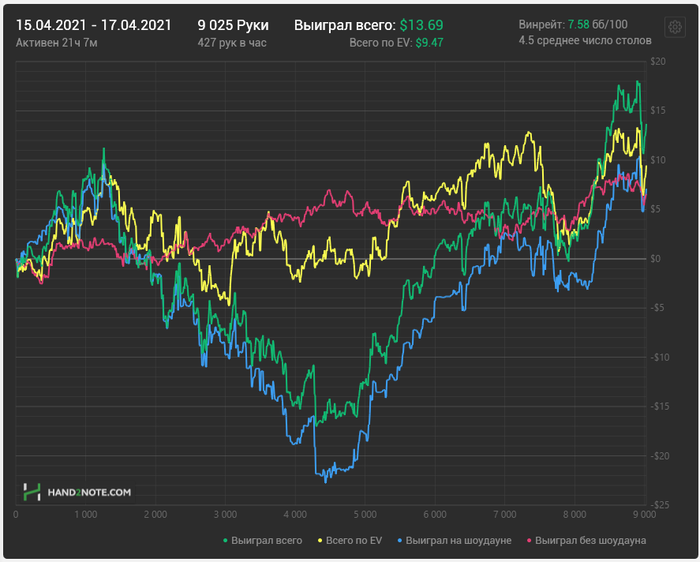Image resolution: width=700 pixels, height=562 pixels.
Task: Click the total winnings value $13.69
Action: tap(421, 25)
